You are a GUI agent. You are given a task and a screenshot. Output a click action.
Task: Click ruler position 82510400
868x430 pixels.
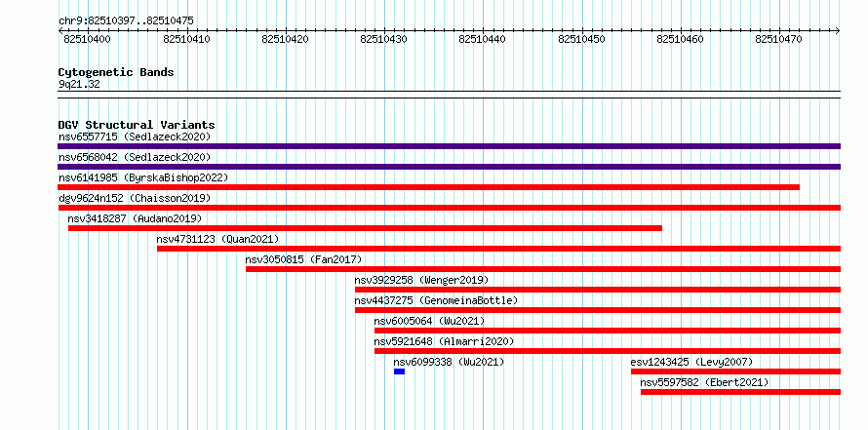87,39
